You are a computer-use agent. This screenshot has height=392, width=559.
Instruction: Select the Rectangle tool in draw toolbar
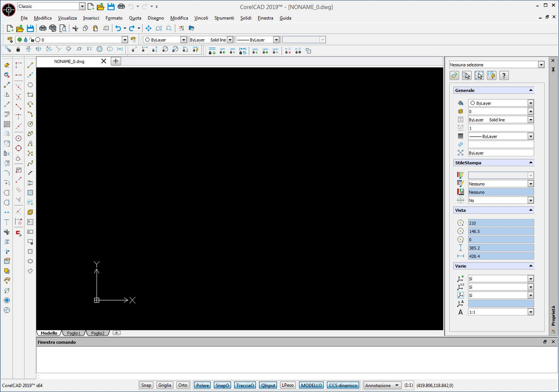pos(30,95)
